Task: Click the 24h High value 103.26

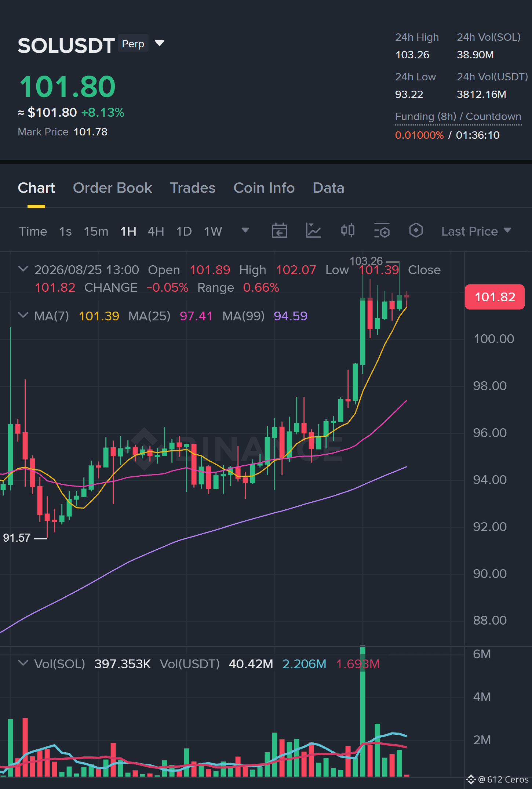Action: click(412, 55)
